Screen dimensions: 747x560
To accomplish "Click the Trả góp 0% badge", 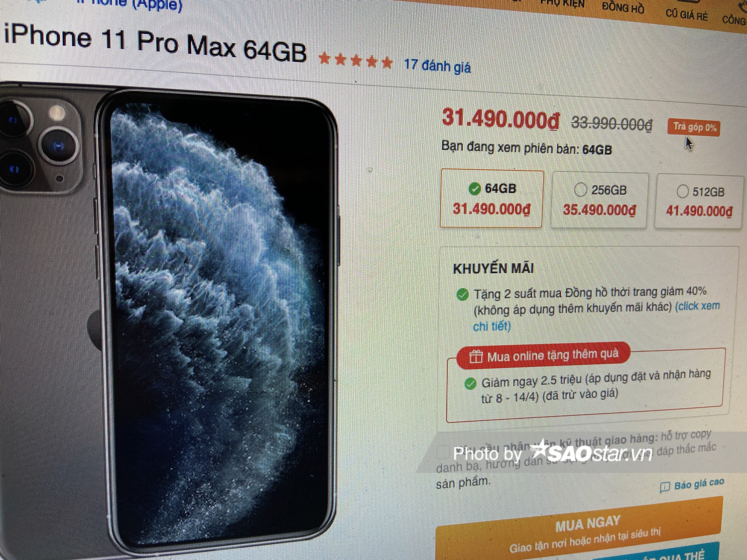I will click(x=694, y=127).
